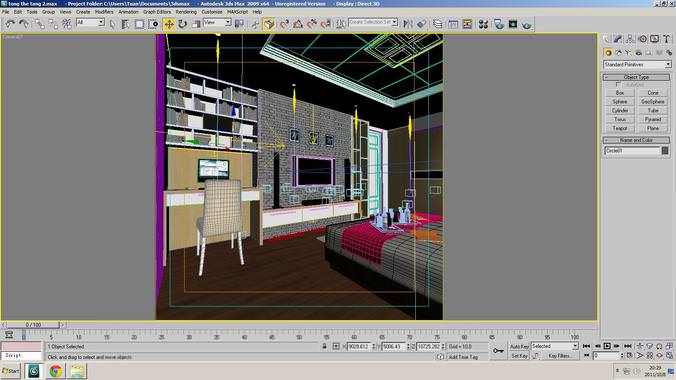Click the Circle01 object name field
Screen dimensions: 676x380
coord(632,151)
